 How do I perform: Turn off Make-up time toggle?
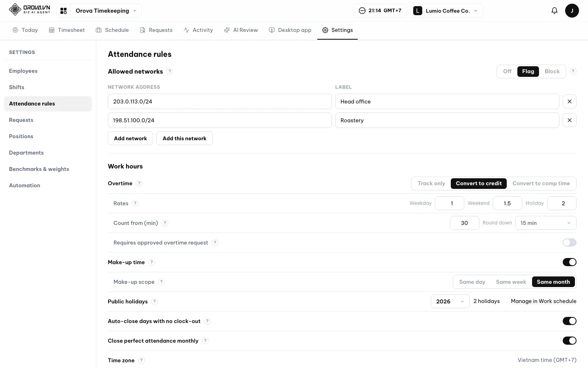(569, 262)
